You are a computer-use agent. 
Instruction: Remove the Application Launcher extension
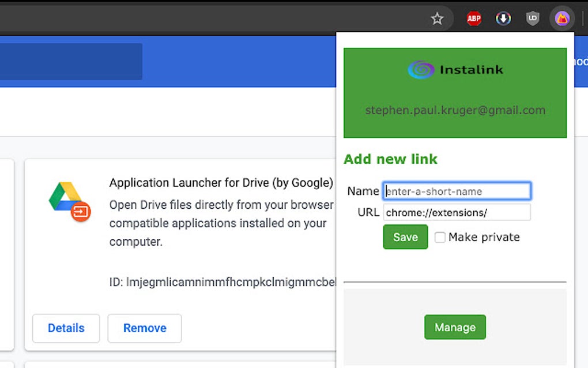pyautogui.click(x=144, y=328)
